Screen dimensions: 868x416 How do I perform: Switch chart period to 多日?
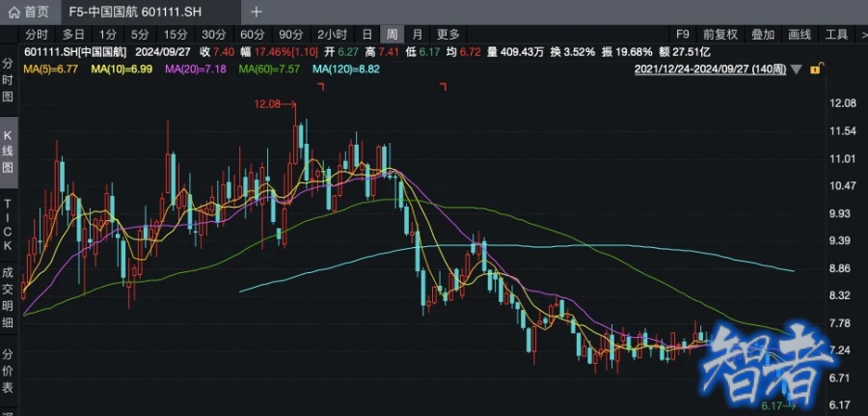coord(73,35)
